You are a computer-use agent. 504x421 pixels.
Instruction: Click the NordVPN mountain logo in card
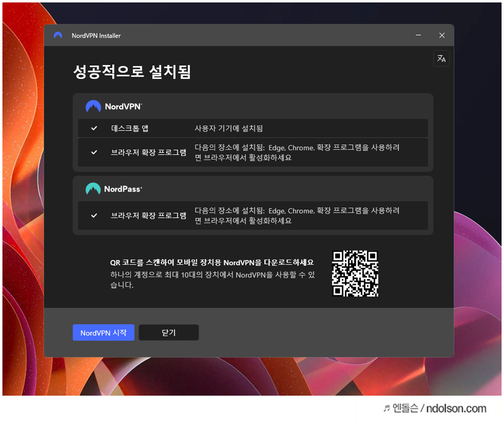[93, 106]
